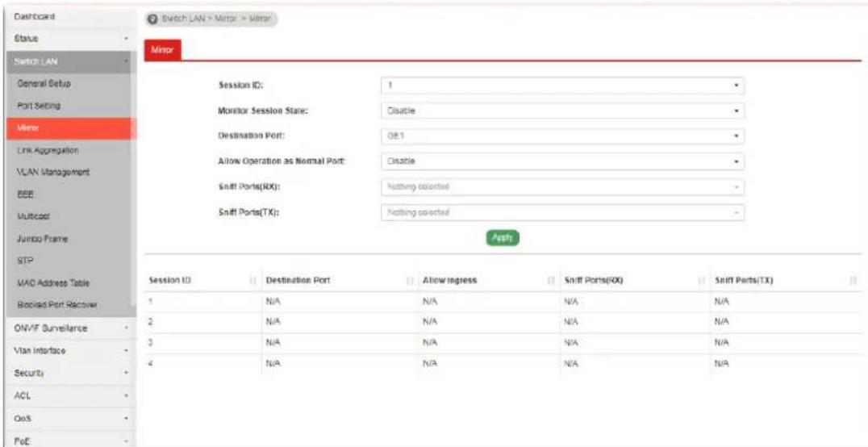Sort table by Allow Ingress column
The height and width of the screenshot is (447, 868).
[x=552, y=281]
